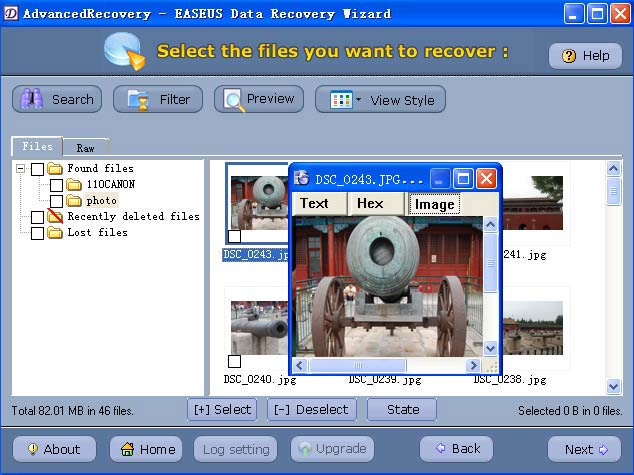This screenshot has height=475, width=634.
Task: Toggle the DSC_0240.jpg thumbnail checkbox
Action: (234, 361)
